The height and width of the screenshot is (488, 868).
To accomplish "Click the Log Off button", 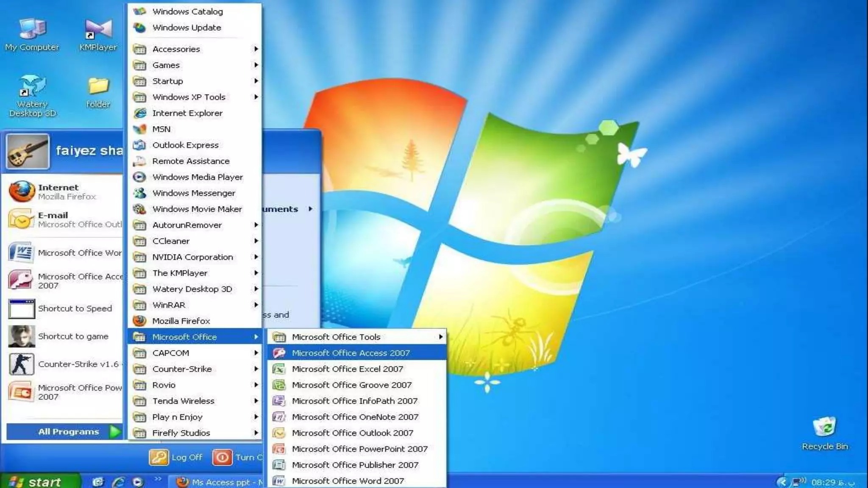I will tap(176, 457).
